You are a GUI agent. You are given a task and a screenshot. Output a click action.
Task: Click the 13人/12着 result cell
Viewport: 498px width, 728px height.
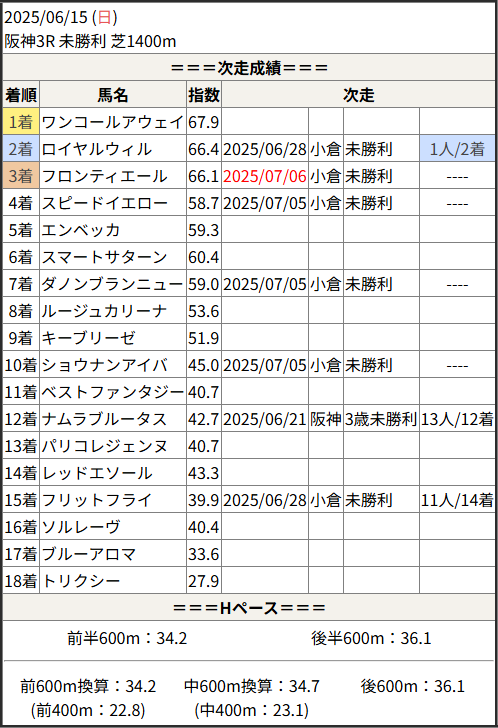coord(457,419)
